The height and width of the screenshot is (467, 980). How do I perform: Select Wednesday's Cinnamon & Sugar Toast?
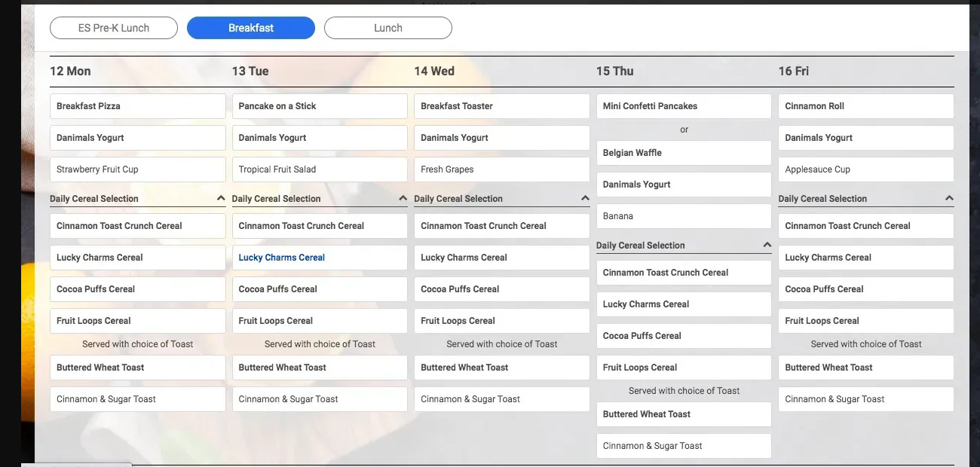coord(502,399)
